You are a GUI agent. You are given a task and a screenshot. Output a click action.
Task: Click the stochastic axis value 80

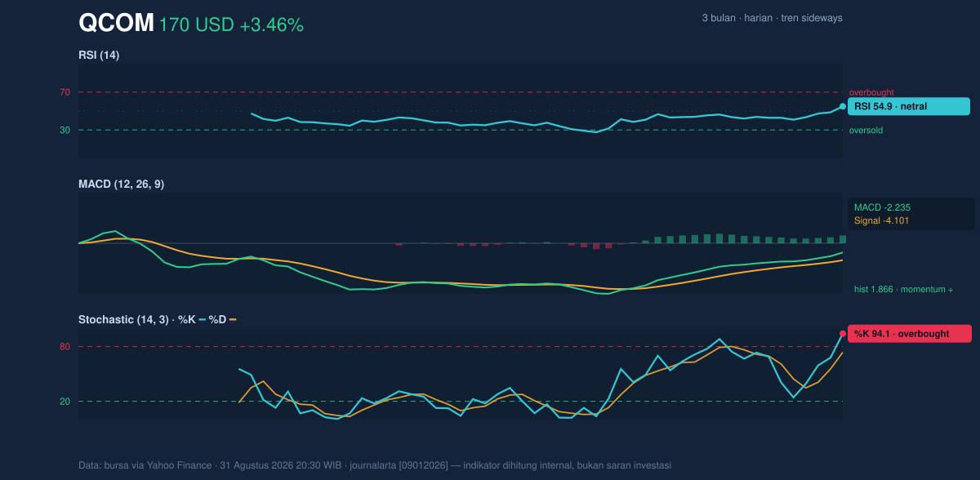coord(65,347)
